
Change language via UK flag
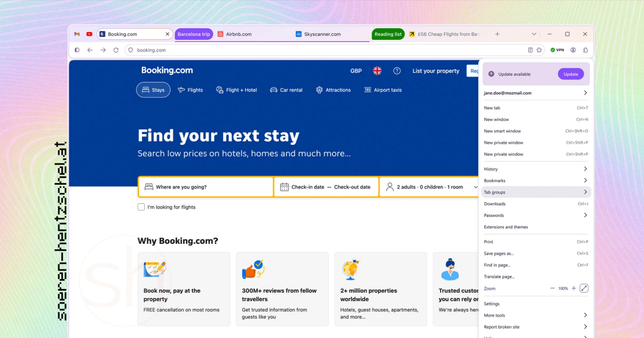pyautogui.click(x=377, y=71)
